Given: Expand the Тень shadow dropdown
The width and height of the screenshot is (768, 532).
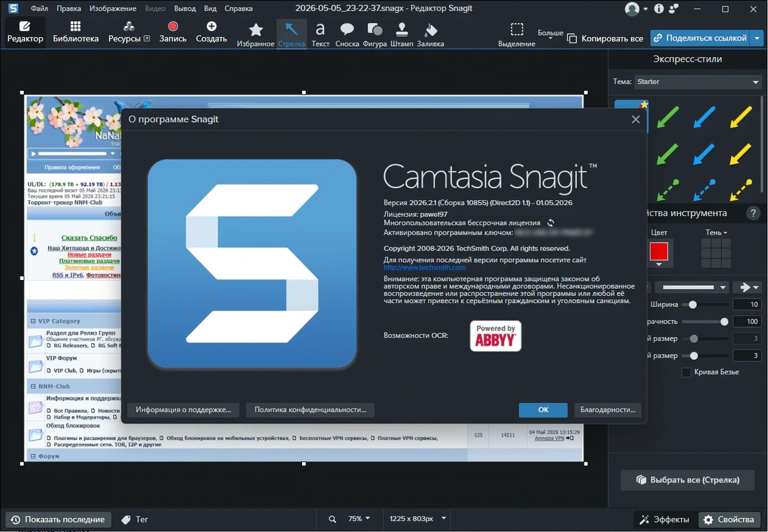Looking at the screenshot, I should point(716,233).
